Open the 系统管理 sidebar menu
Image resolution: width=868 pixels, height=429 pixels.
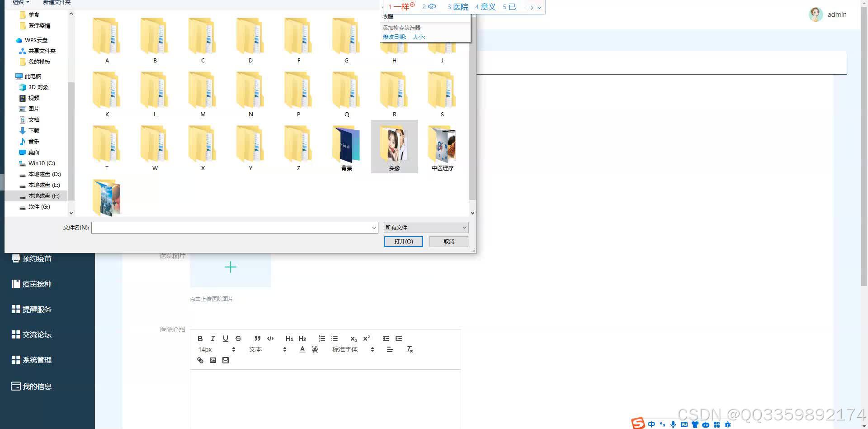click(x=32, y=360)
